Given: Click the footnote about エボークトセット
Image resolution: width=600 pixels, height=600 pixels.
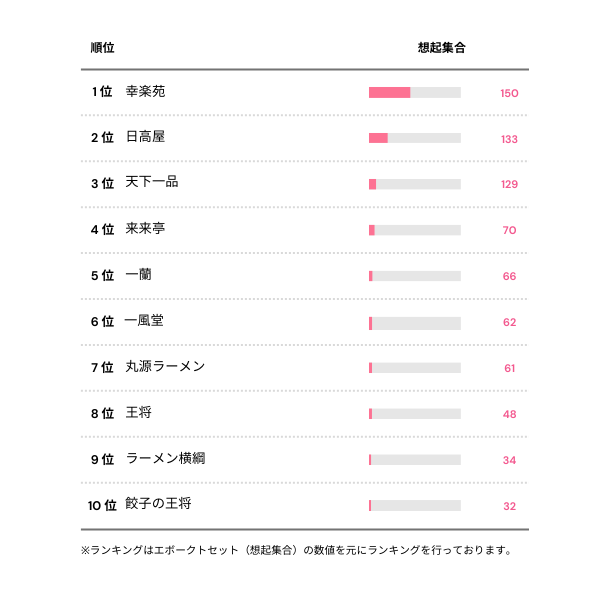Looking at the screenshot, I should point(298,550).
